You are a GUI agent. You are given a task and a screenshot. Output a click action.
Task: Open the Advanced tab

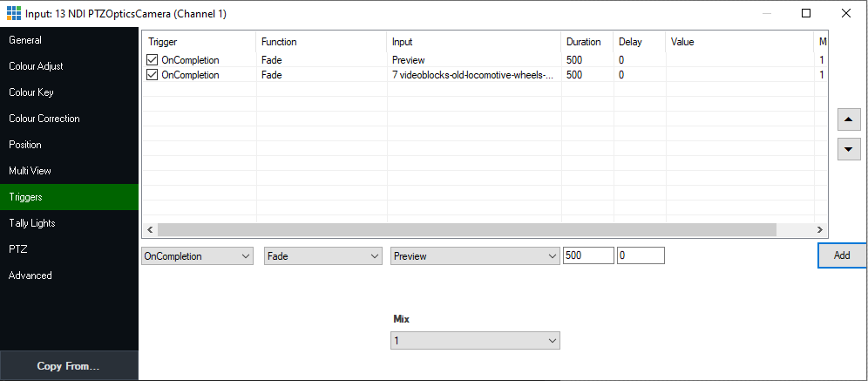(69, 276)
